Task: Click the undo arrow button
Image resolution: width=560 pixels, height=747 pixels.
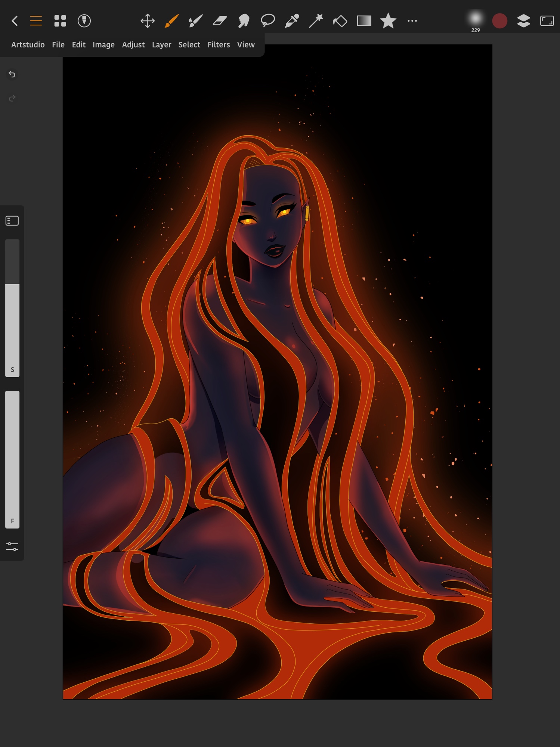Action: (12, 74)
